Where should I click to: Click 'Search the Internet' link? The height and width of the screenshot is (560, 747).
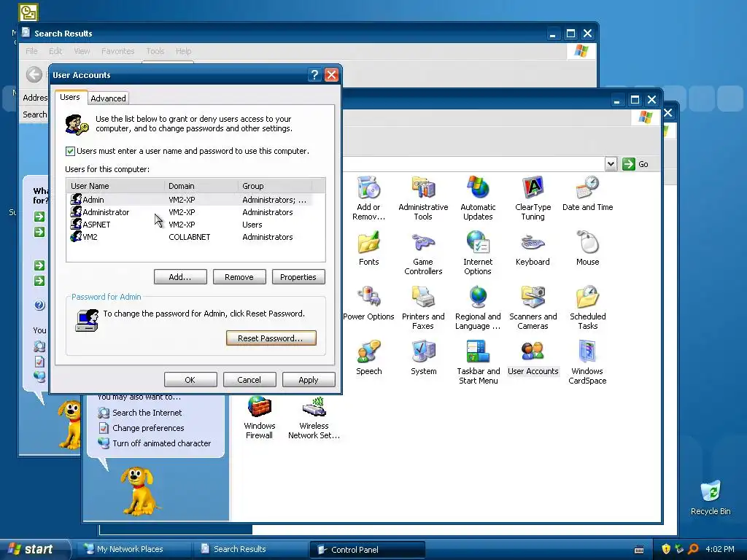click(147, 413)
